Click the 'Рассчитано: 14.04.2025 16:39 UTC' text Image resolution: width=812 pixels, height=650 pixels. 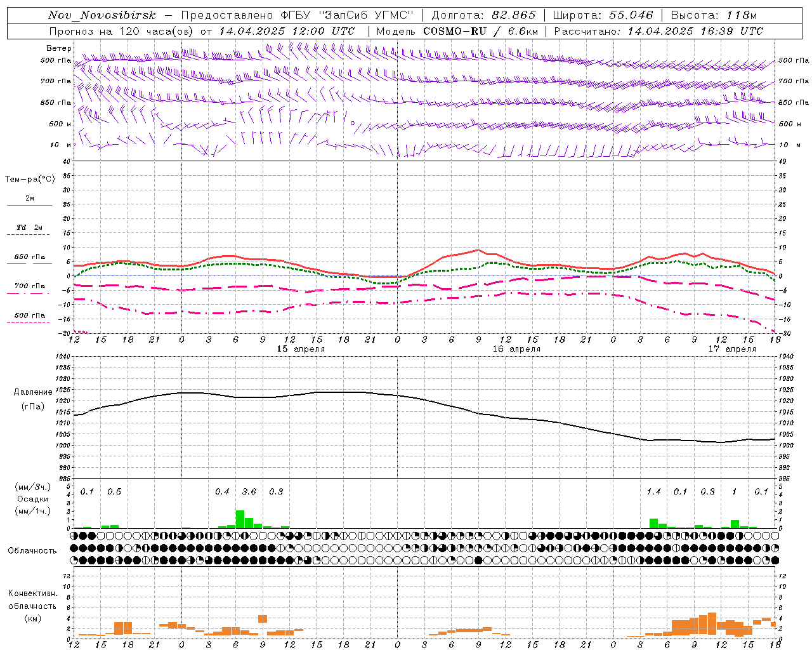658,31
